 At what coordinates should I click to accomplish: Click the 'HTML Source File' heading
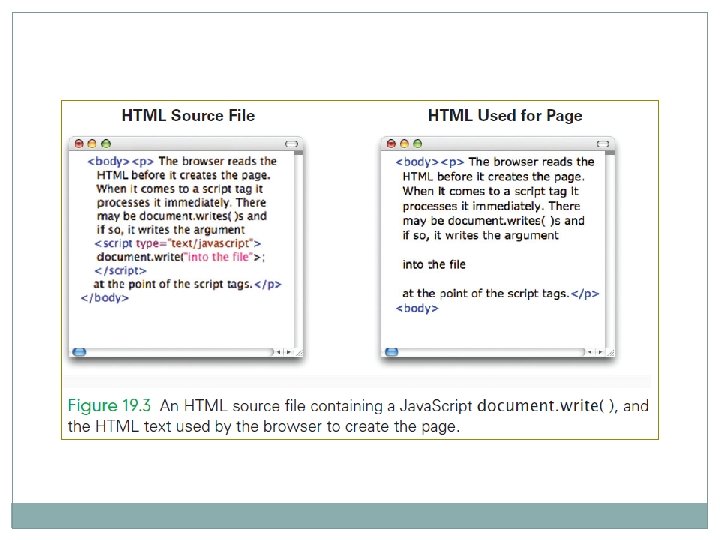pyautogui.click(x=188, y=116)
